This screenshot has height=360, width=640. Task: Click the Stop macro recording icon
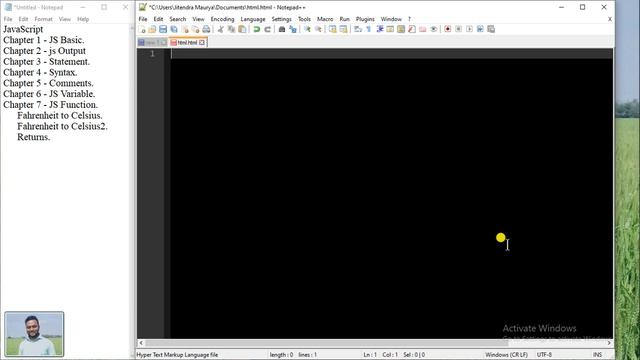459,29
